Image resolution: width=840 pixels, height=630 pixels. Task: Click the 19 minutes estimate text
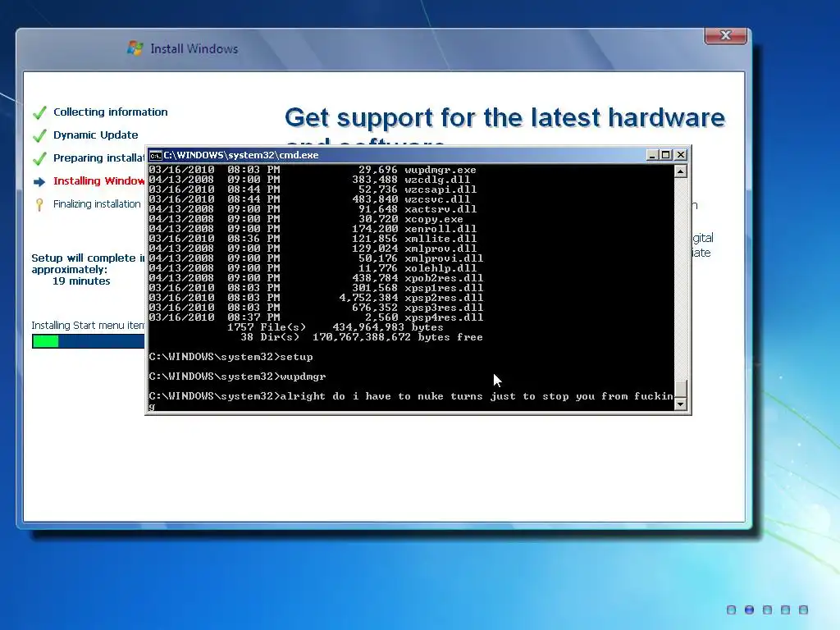[81, 281]
